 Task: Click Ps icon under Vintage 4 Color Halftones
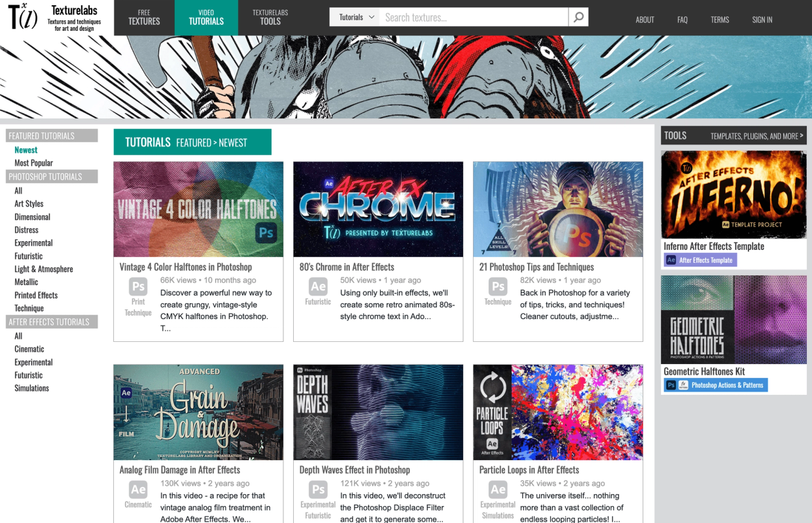click(x=138, y=287)
